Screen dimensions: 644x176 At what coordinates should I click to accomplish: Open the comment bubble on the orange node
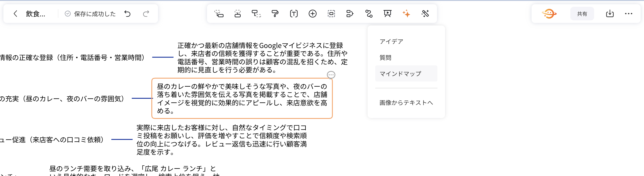[x=331, y=75]
